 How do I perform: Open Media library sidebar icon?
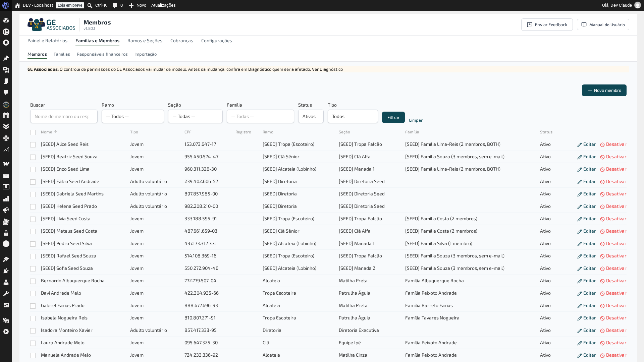coord(6,70)
